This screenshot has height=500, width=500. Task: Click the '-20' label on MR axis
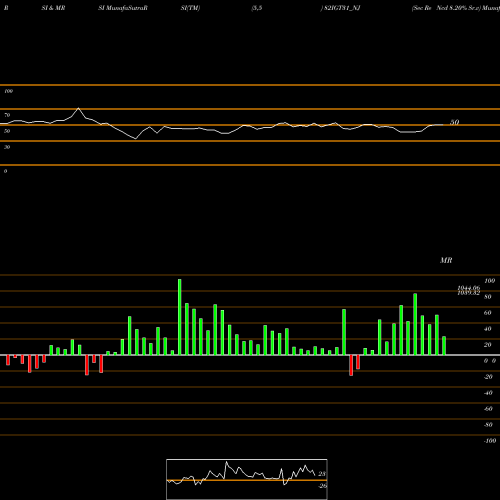(x=488, y=377)
